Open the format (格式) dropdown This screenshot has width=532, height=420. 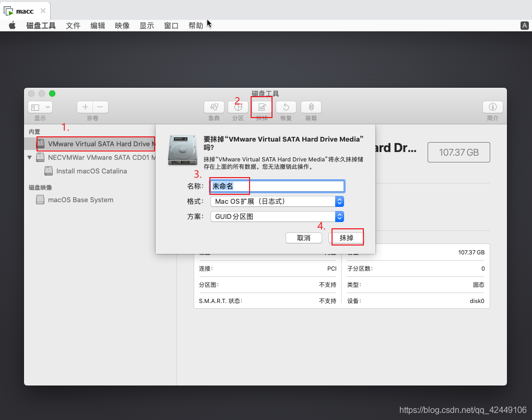277,201
